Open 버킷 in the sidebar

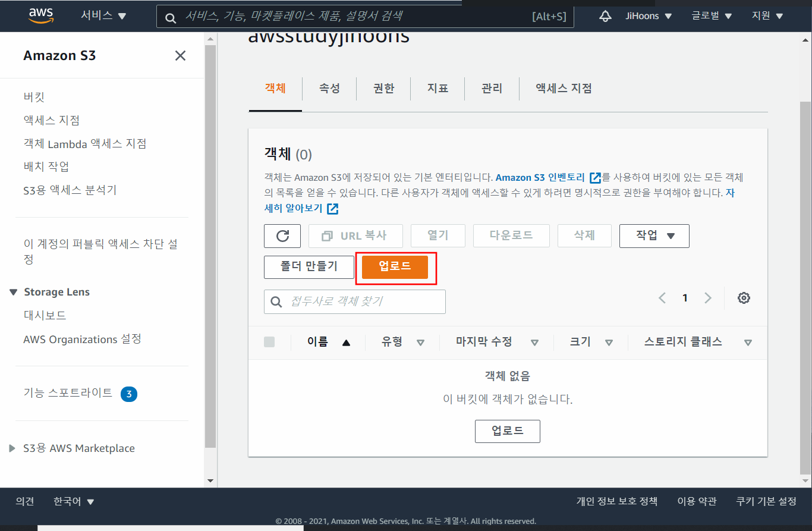tap(34, 97)
